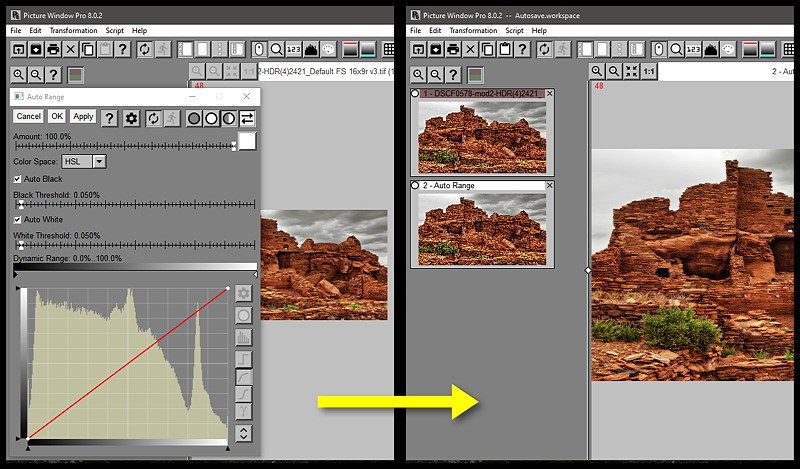Toggle the Auto White checkbox
This screenshot has width=800, height=469.
pos(18,219)
